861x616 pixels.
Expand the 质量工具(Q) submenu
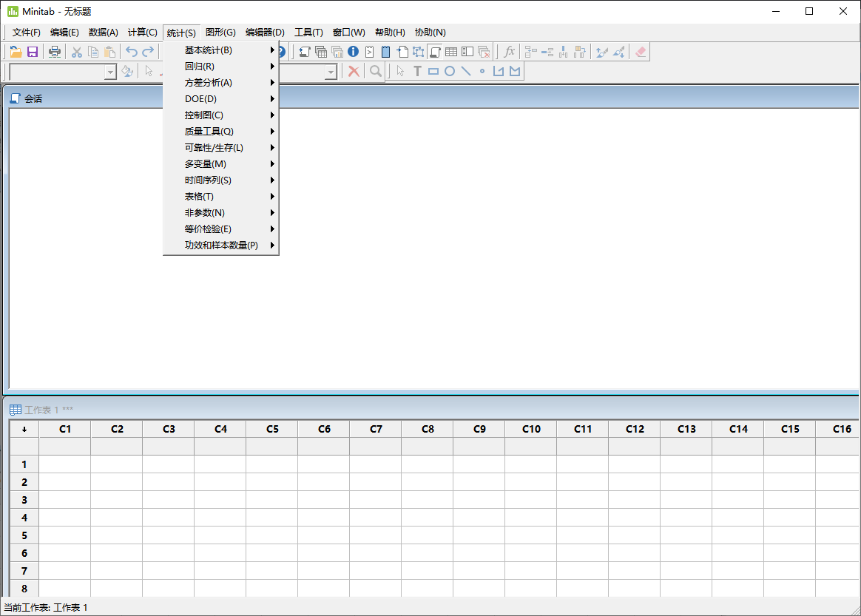pyautogui.click(x=221, y=132)
